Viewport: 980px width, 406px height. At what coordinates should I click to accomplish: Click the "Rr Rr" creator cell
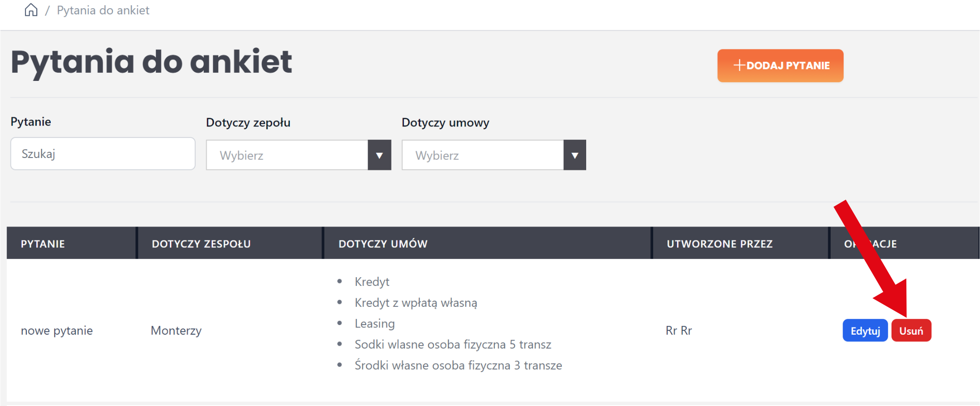coord(679,331)
